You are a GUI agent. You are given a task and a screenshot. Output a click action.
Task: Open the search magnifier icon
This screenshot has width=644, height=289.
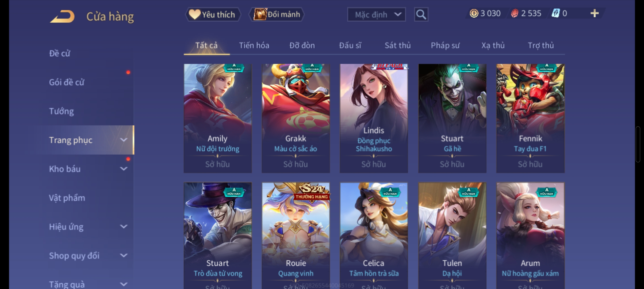click(x=421, y=14)
